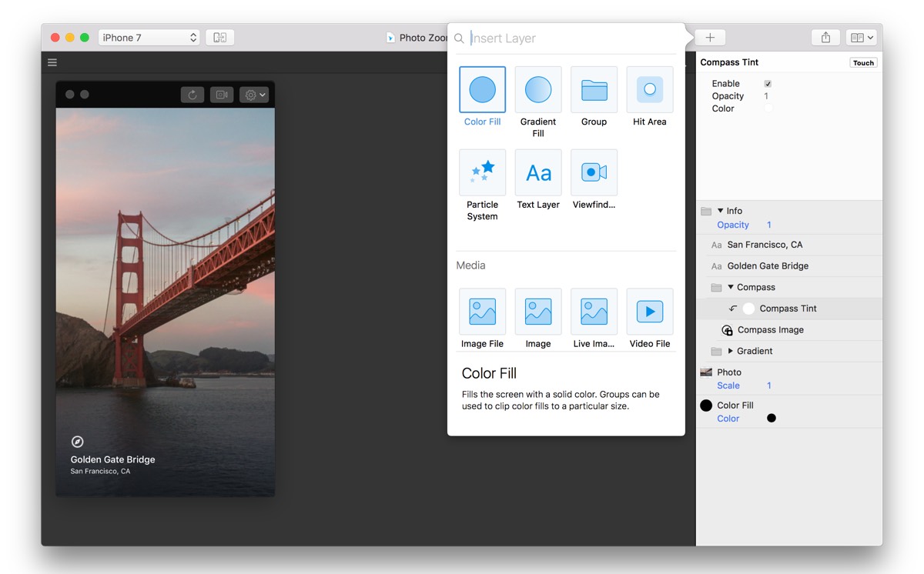Click the preview reload icon
The width and height of the screenshot is (924, 574).
[x=192, y=95]
